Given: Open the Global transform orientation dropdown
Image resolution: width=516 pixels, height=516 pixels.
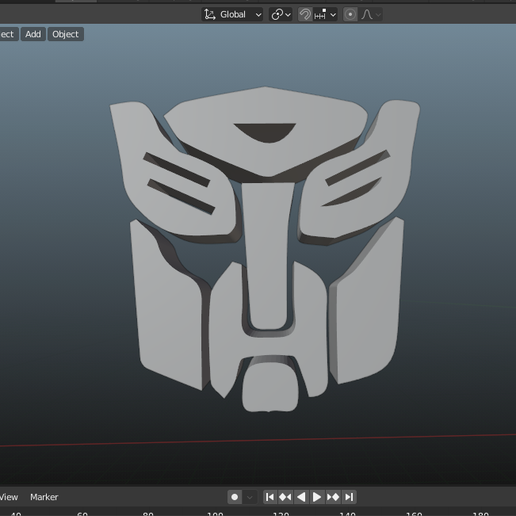Looking at the screenshot, I should click(x=232, y=14).
